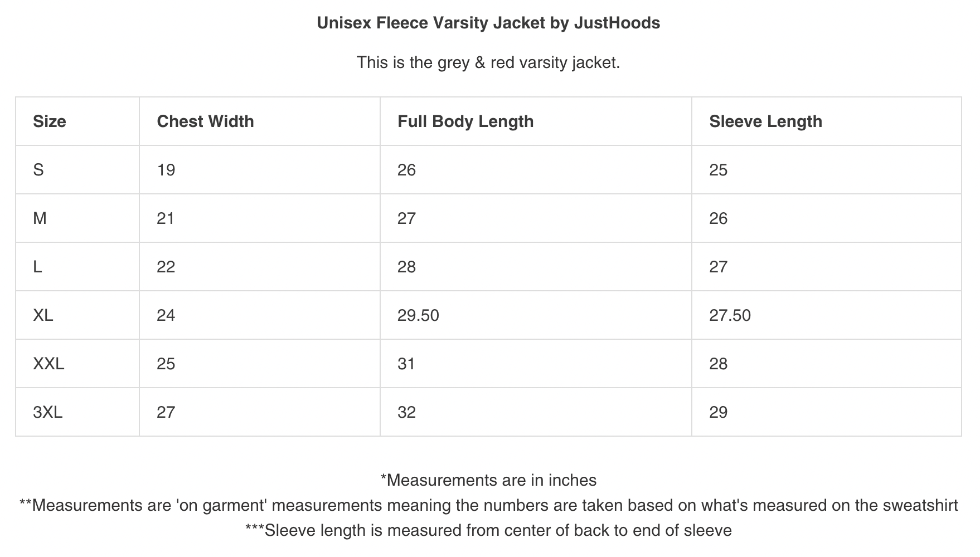Click the 'on garment' measurements footnote
980x557 pixels.
pyautogui.click(x=488, y=505)
